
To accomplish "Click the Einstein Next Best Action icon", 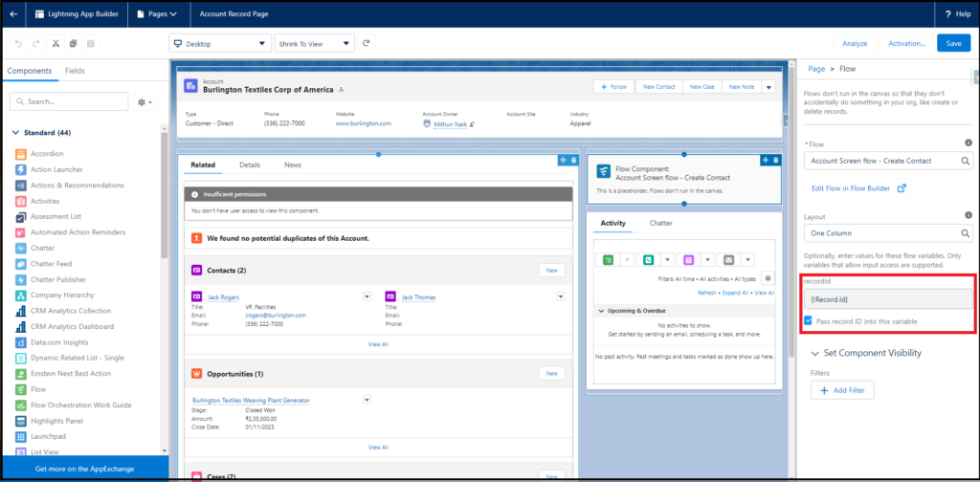I will coord(20,374).
